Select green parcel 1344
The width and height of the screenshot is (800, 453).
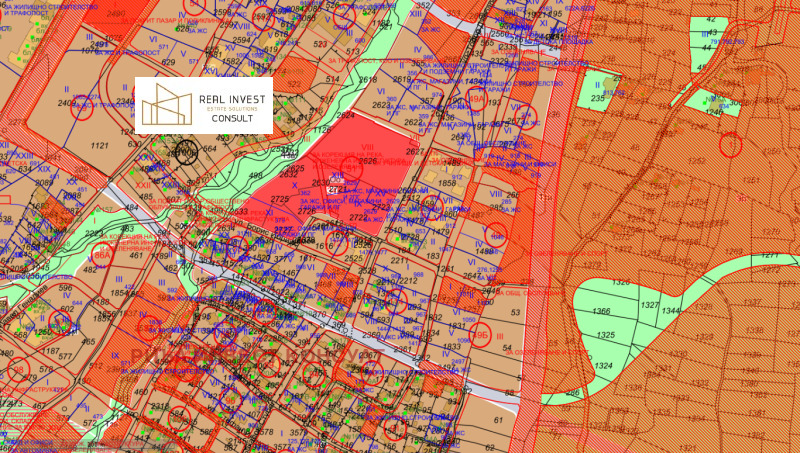[x=671, y=310]
